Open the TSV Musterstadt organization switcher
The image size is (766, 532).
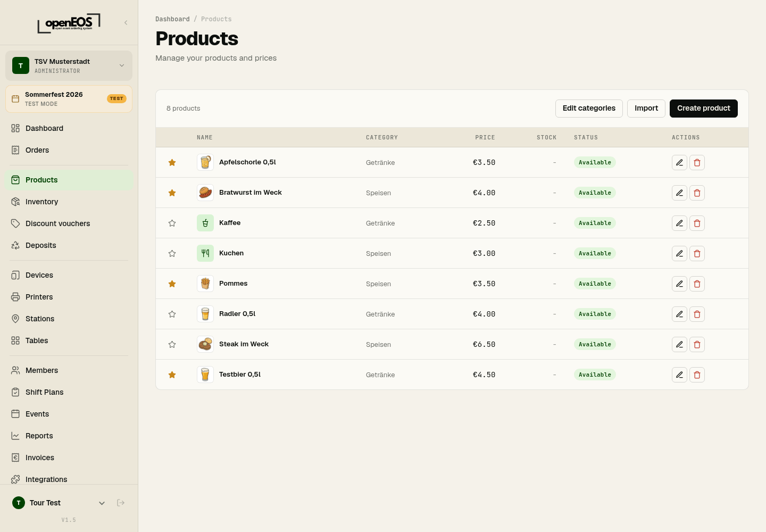(69, 65)
